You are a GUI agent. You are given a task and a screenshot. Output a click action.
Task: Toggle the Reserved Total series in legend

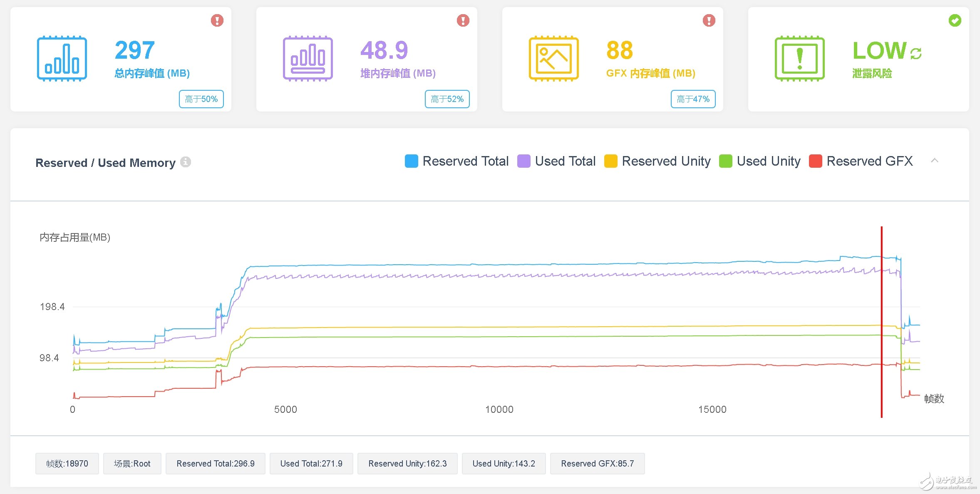pyautogui.click(x=465, y=161)
